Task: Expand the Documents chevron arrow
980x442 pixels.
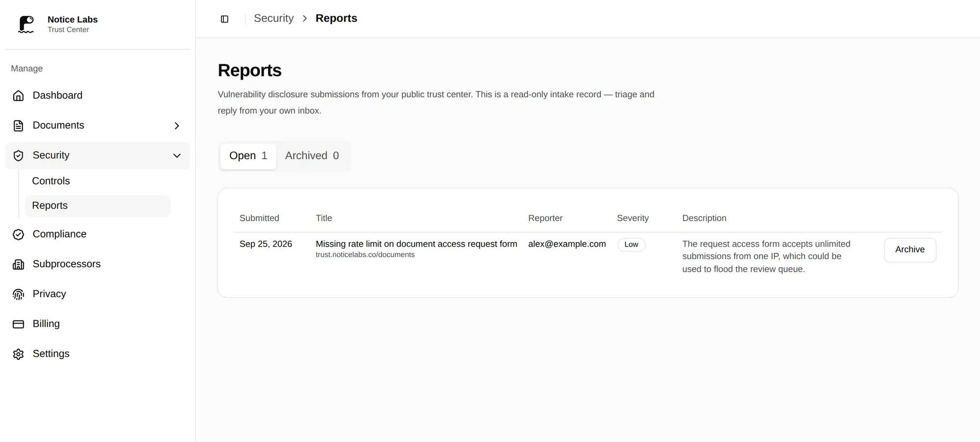Action: point(177,126)
